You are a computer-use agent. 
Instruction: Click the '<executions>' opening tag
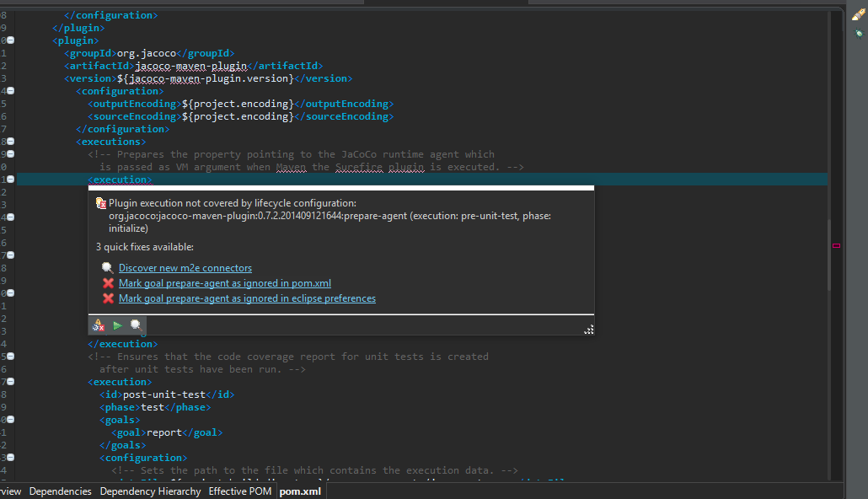[x=111, y=142]
